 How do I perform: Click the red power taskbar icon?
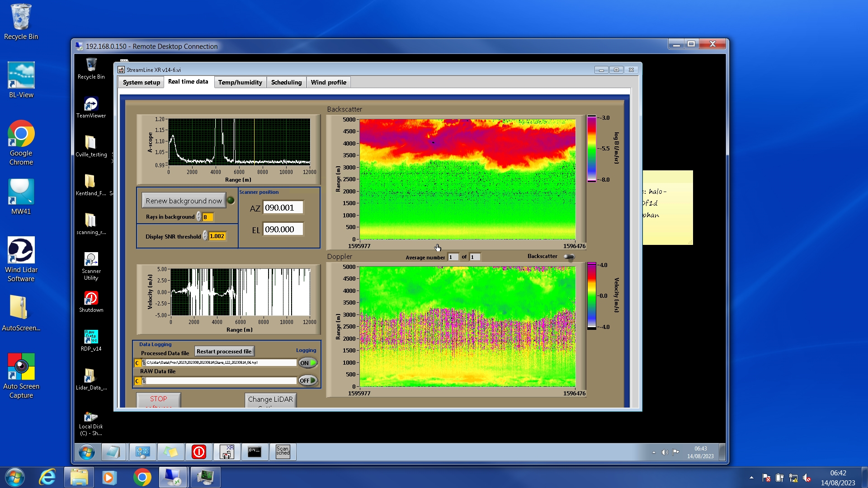point(199,451)
